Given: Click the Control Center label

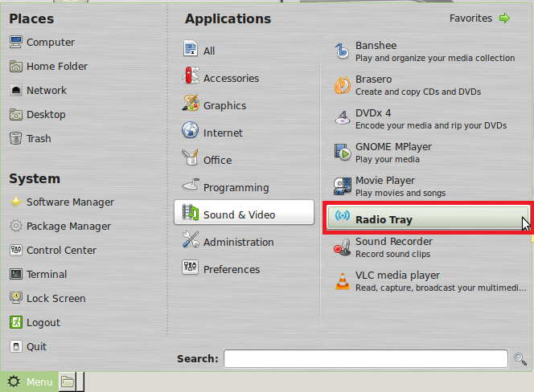Looking at the screenshot, I should point(61,250).
